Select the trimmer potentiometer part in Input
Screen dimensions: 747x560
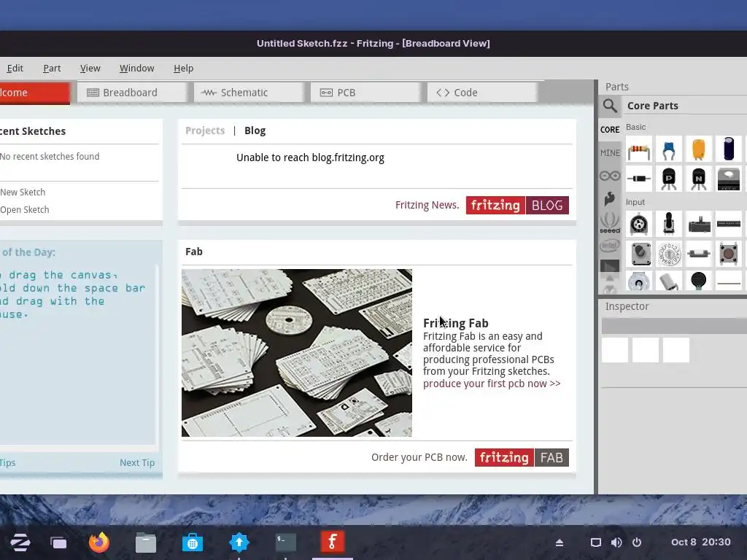[x=639, y=224]
